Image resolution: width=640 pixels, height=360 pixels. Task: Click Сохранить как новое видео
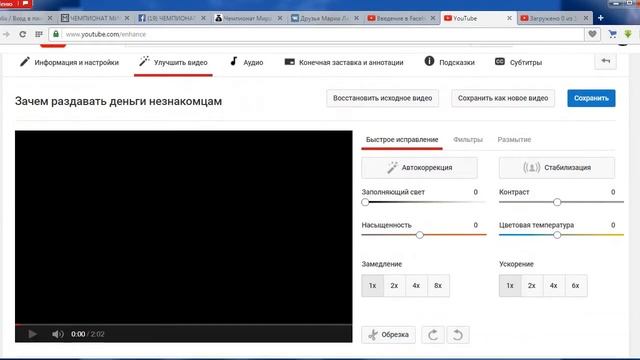[x=503, y=98]
